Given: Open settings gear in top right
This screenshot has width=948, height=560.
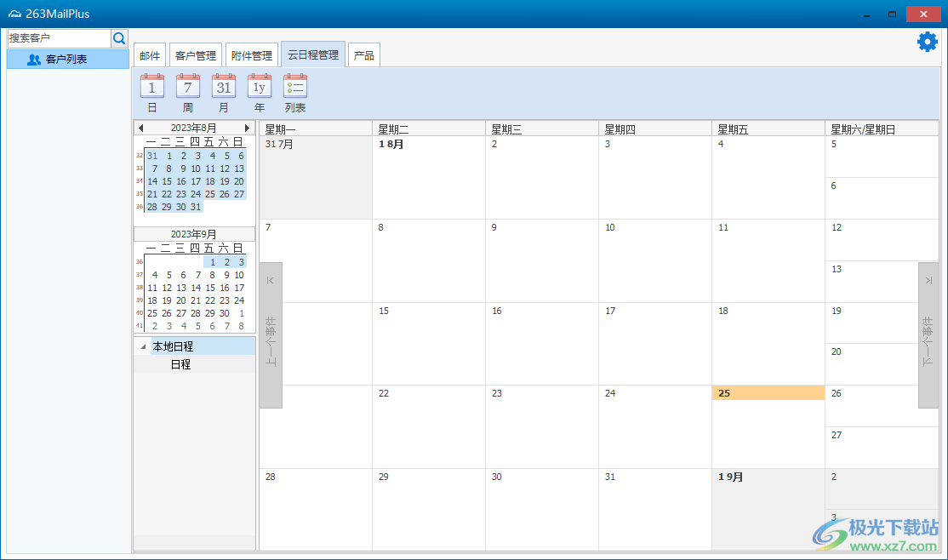Looking at the screenshot, I should [927, 42].
